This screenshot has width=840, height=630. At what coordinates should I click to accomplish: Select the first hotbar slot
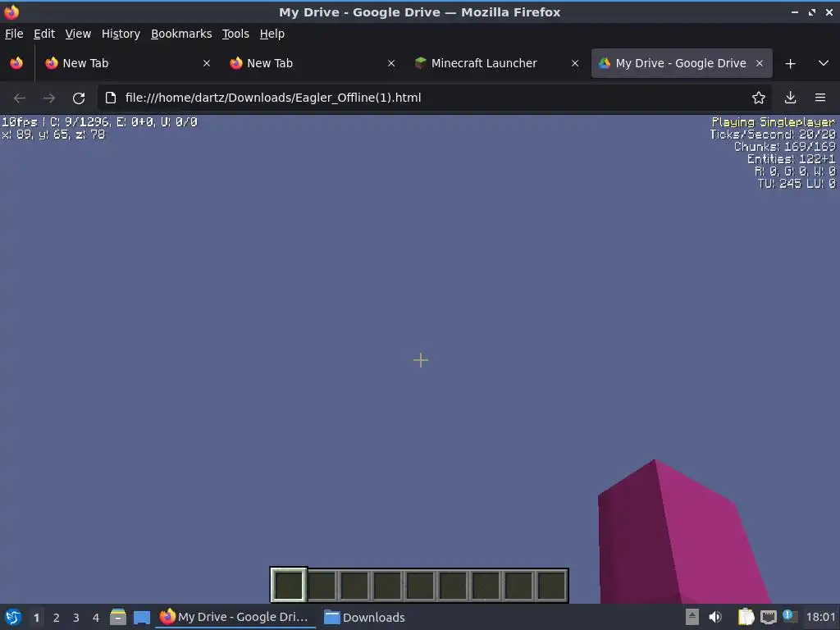(x=289, y=585)
